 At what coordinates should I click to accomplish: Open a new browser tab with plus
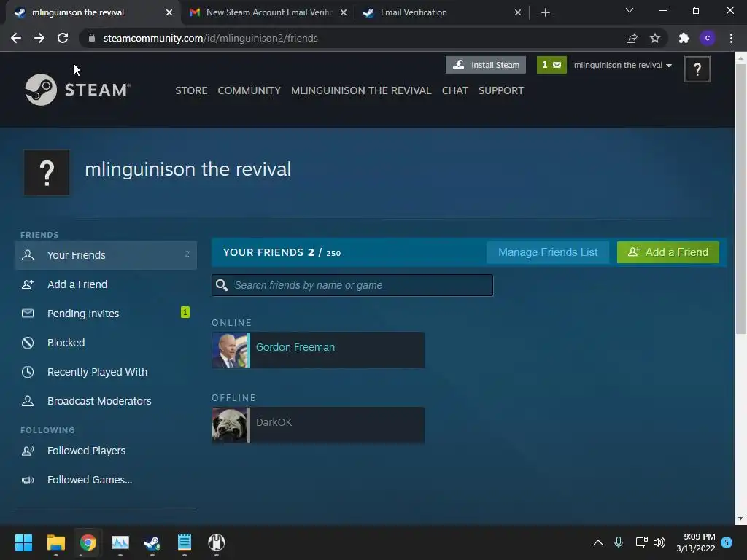(x=546, y=12)
